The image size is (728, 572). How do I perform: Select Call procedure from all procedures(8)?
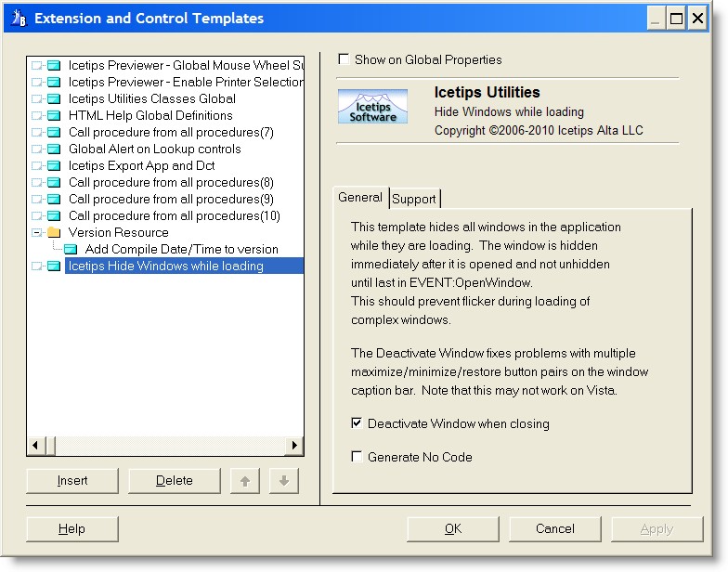171,182
